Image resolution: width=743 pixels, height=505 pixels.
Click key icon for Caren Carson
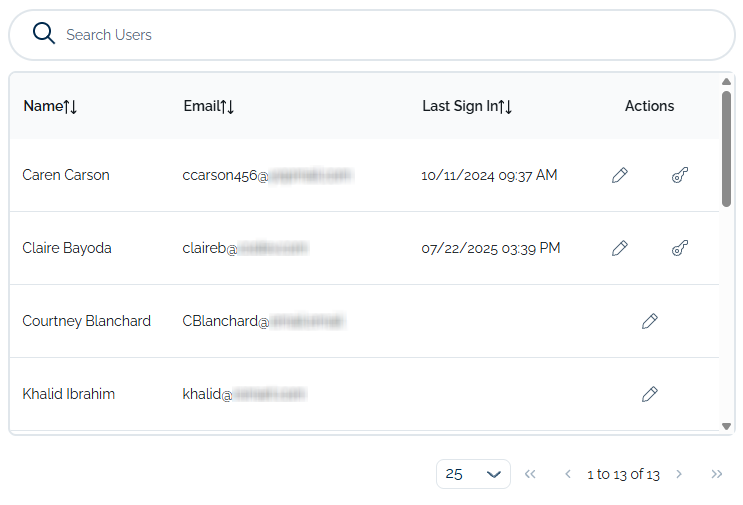tap(680, 175)
